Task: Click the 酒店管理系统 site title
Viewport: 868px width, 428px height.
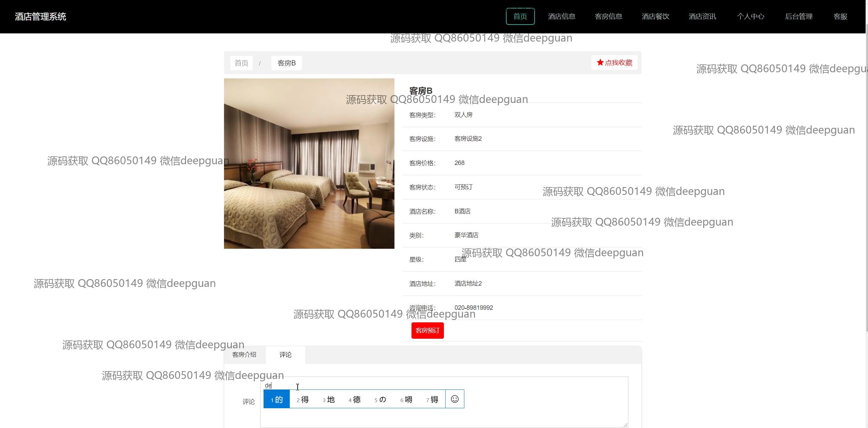Action: (41, 17)
